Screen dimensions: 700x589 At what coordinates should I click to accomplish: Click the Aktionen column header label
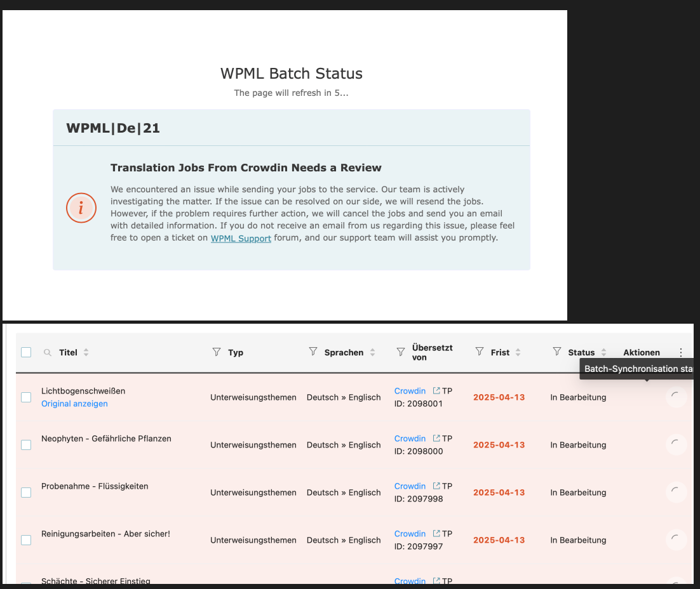tap(642, 352)
